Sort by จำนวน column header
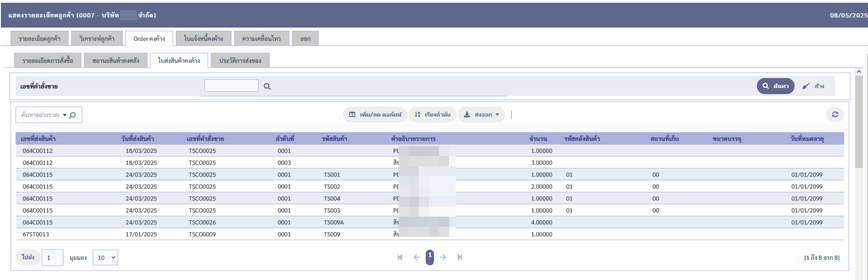Viewport: 868px width, 280px height. tap(538, 139)
